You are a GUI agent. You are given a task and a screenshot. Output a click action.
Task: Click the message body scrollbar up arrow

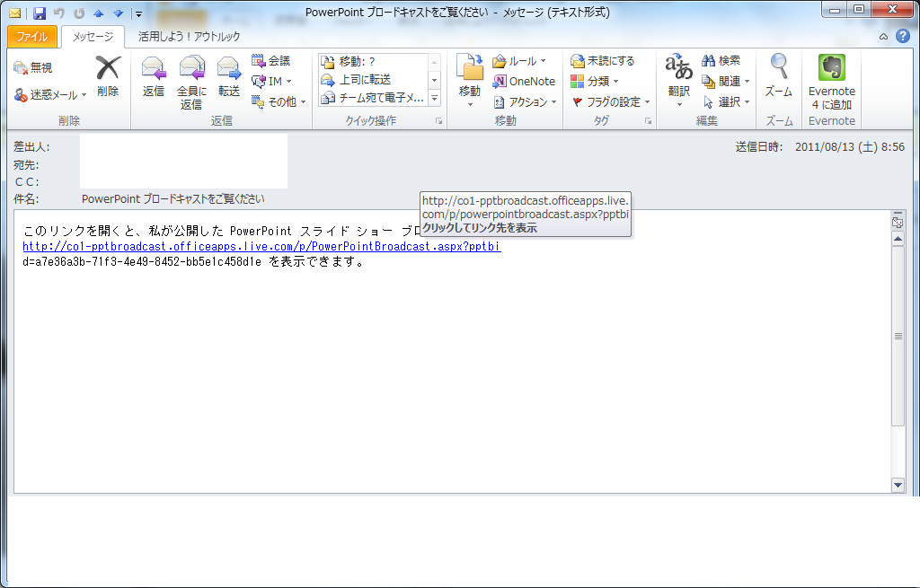tap(898, 239)
